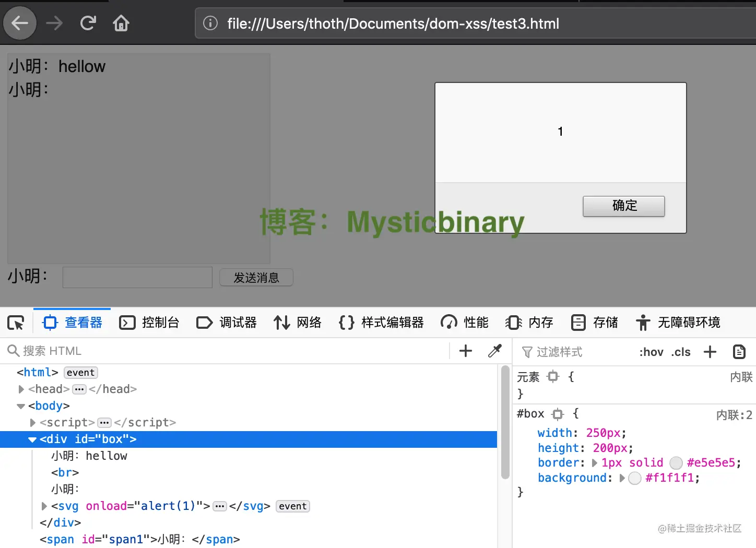The image size is (756, 548).
Task: Show event badge for the svg element
Action: click(293, 506)
